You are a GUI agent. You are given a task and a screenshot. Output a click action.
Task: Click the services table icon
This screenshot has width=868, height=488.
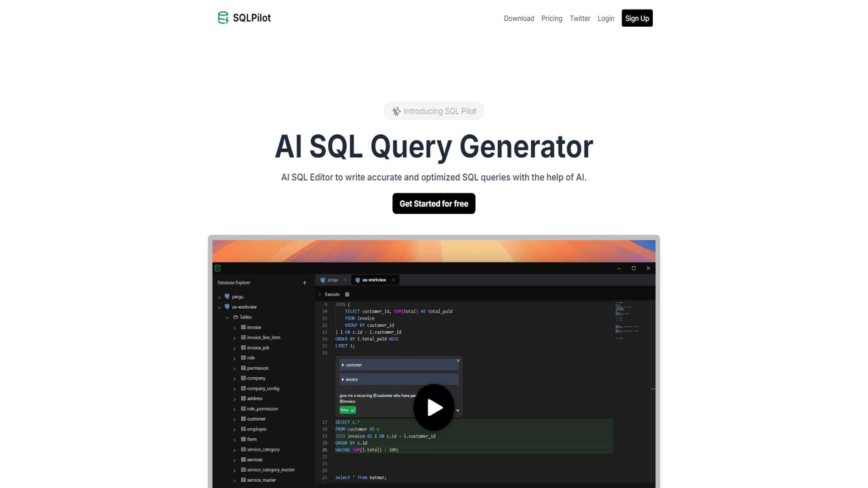(x=243, y=460)
